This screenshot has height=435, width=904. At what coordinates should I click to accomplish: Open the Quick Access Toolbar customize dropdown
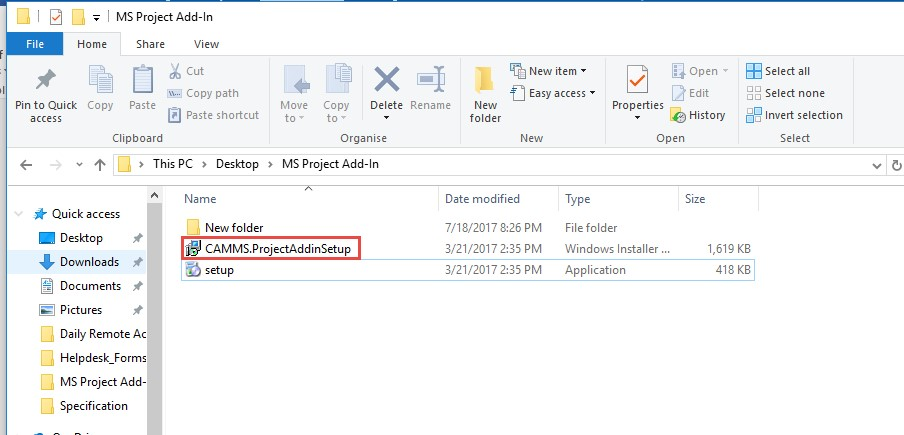pos(96,18)
